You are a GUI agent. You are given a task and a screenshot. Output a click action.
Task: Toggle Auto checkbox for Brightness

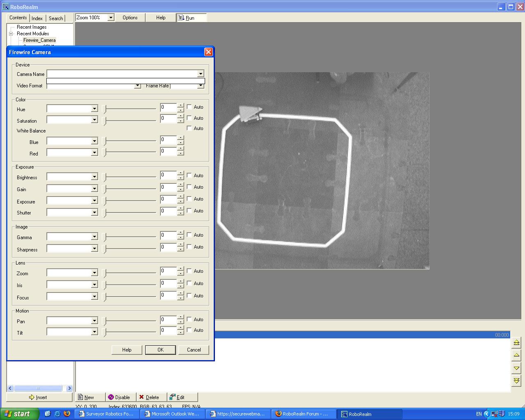[189, 175]
